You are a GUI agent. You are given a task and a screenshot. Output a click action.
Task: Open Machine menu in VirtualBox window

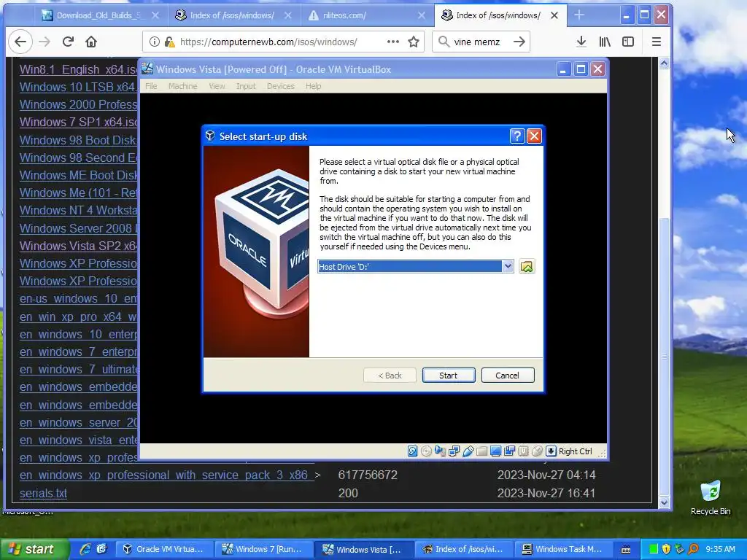(182, 86)
